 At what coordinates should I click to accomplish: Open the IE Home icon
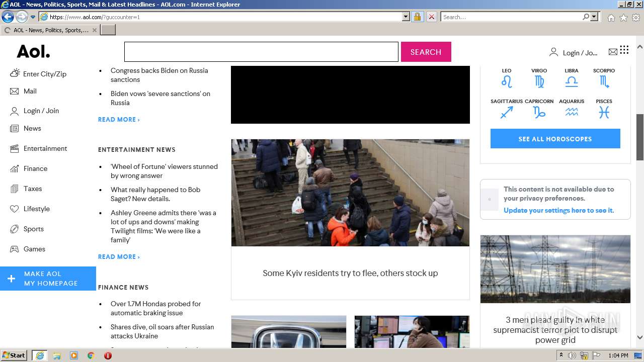[611, 18]
